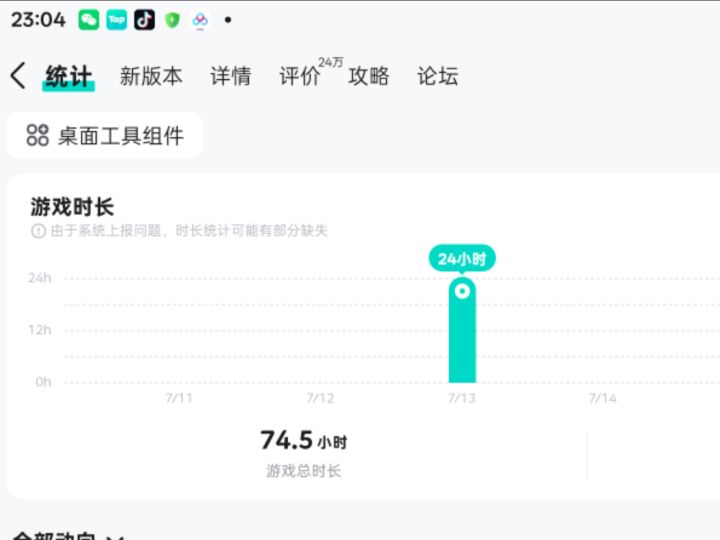Switch to the 攻略 tab
This screenshot has width=720, height=540.
click(369, 76)
